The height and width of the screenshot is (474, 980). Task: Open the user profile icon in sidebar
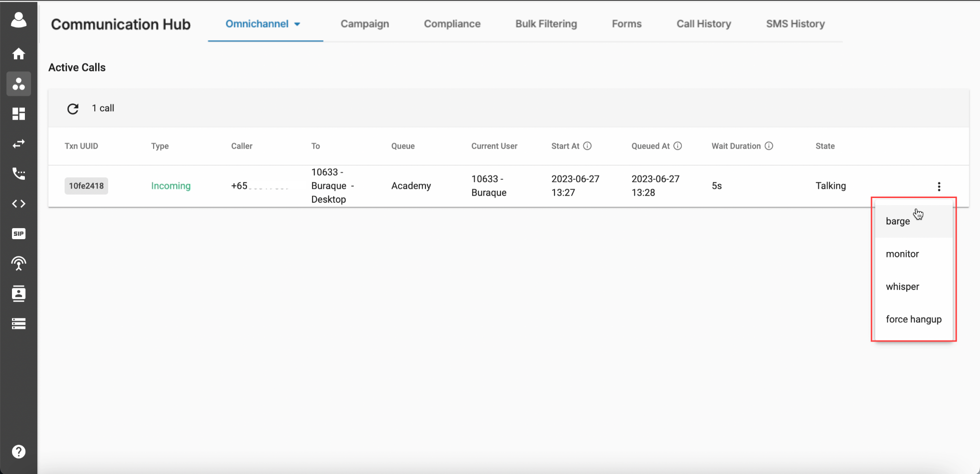tap(19, 20)
